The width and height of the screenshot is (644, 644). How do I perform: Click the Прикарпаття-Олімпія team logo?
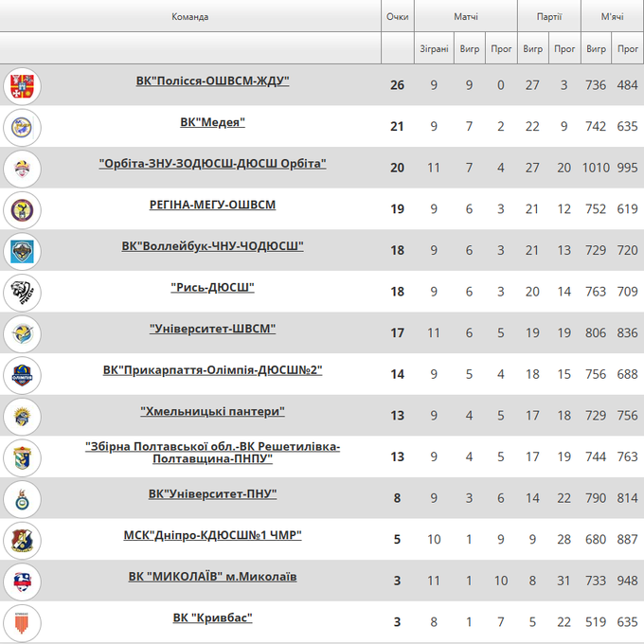21,374
